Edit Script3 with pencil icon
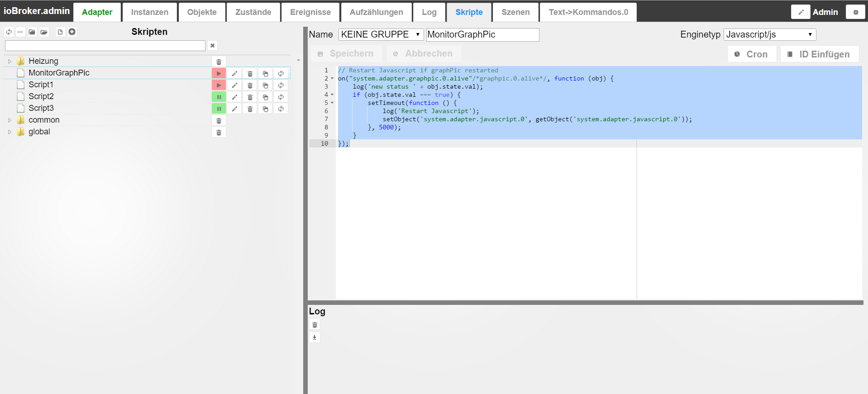The width and height of the screenshot is (868, 394). pos(234,109)
